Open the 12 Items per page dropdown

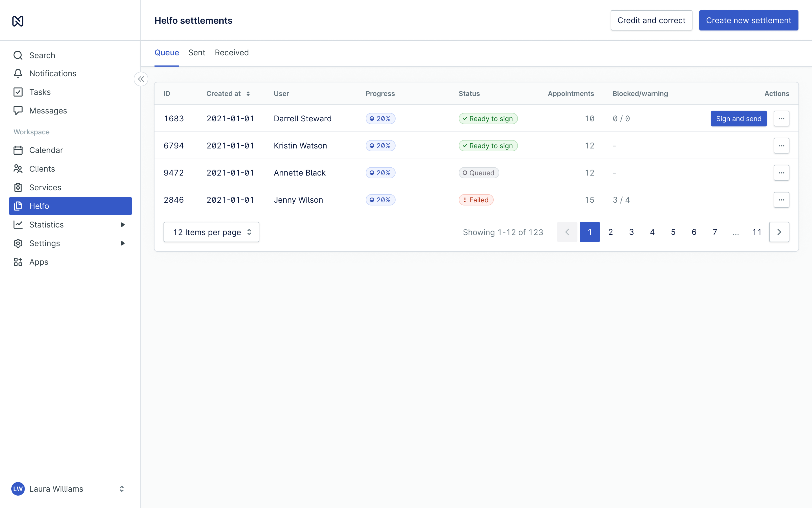click(211, 232)
